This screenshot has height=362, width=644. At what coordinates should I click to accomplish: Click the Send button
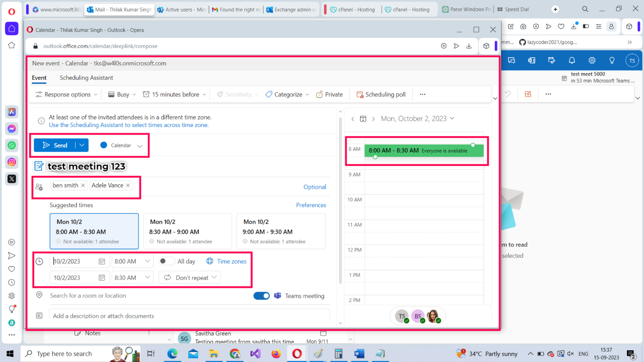click(54, 145)
